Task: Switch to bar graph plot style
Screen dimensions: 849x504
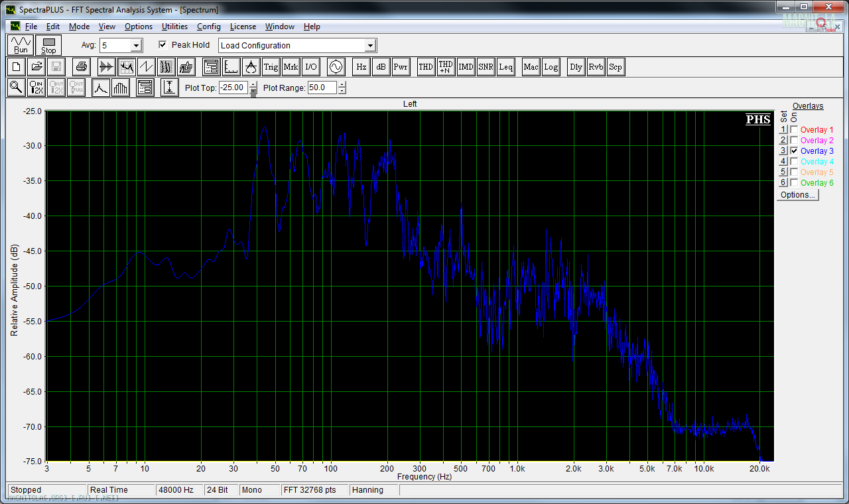Action: click(121, 88)
